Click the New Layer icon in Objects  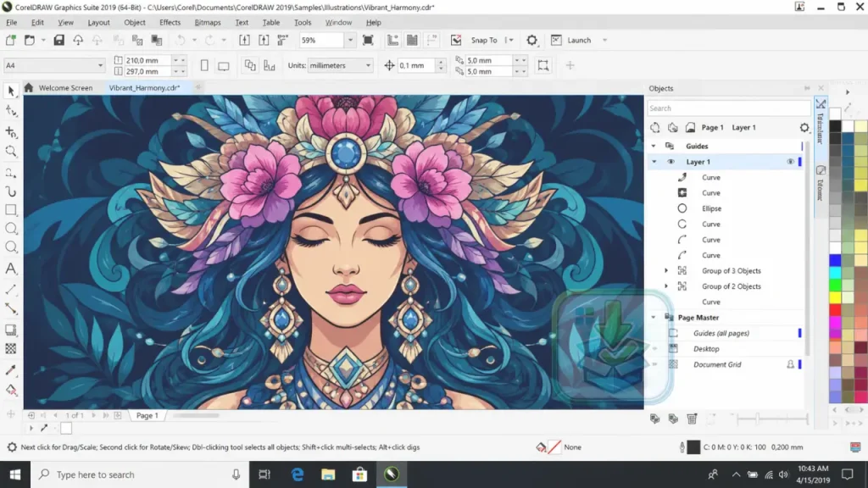point(655,419)
